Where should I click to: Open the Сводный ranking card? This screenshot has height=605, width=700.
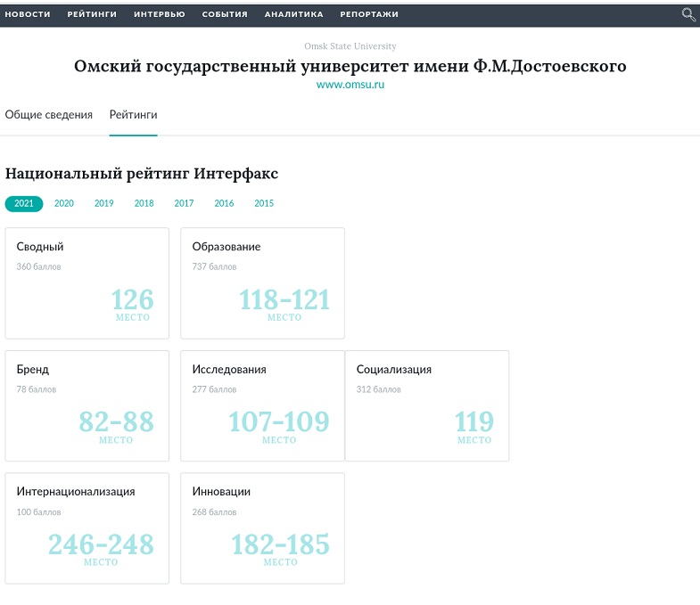[x=86, y=283]
